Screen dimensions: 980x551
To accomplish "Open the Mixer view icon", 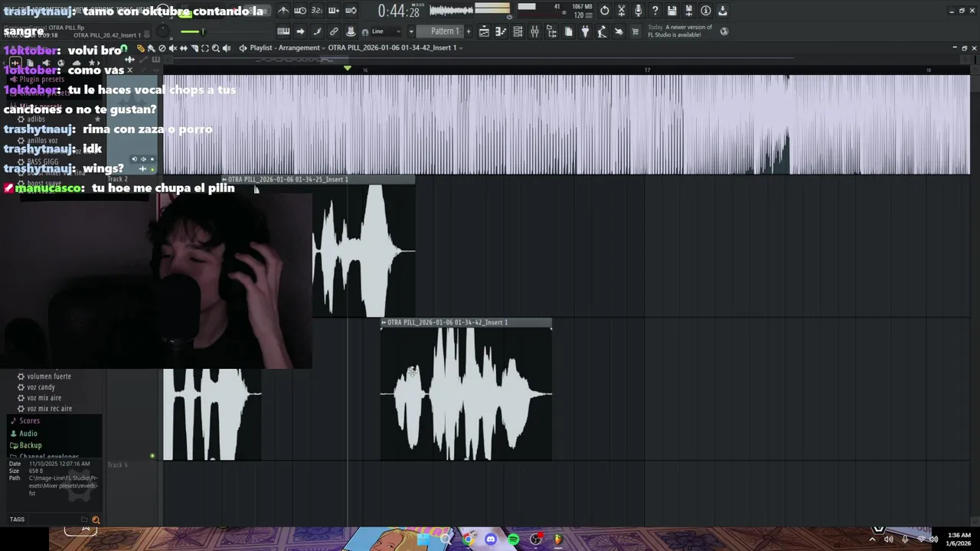I will point(534,31).
